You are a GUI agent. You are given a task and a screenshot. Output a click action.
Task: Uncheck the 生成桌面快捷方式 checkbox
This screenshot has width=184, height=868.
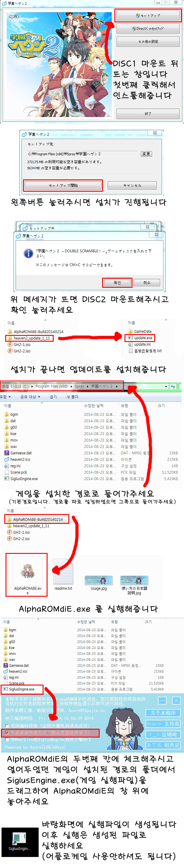(7, 733)
